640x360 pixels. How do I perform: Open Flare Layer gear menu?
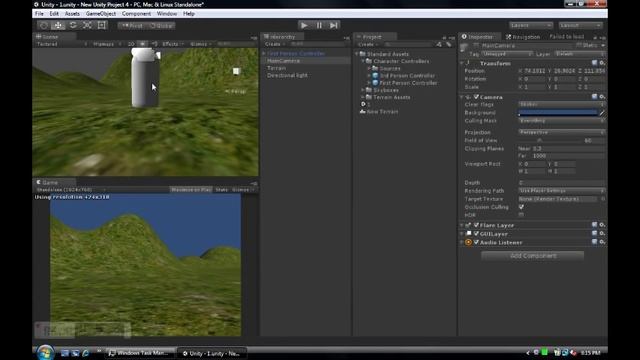point(602,225)
